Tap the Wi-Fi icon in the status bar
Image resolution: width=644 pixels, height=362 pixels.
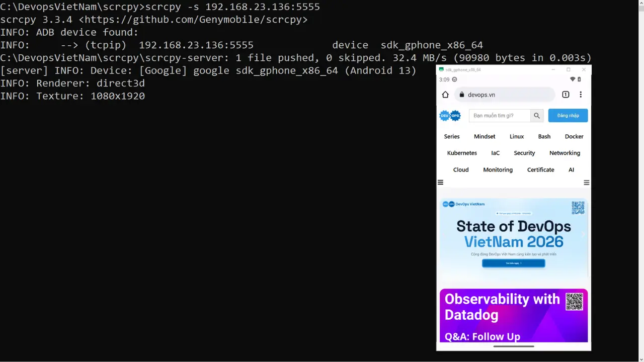[572, 79]
